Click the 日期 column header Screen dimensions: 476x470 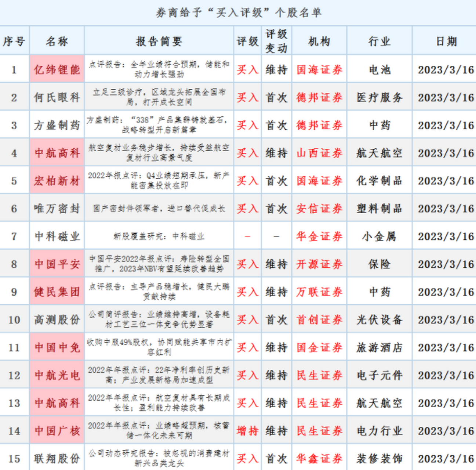(x=446, y=41)
